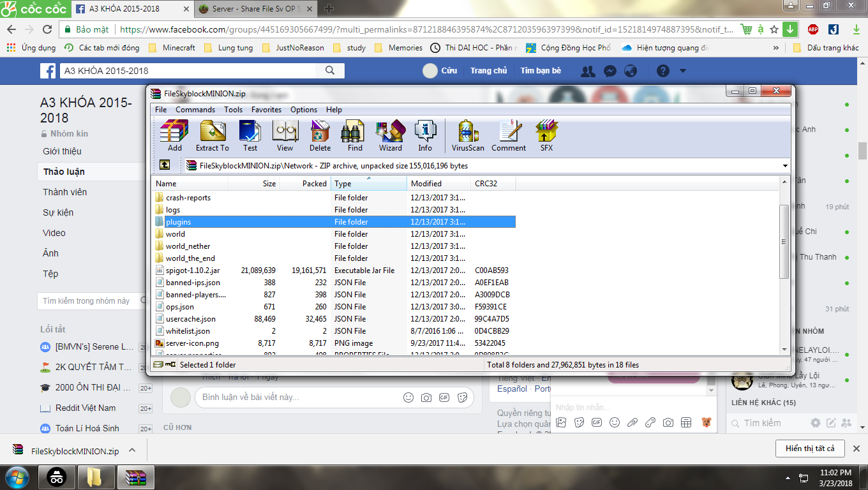Select the crash-reports folder row

tap(334, 198)
